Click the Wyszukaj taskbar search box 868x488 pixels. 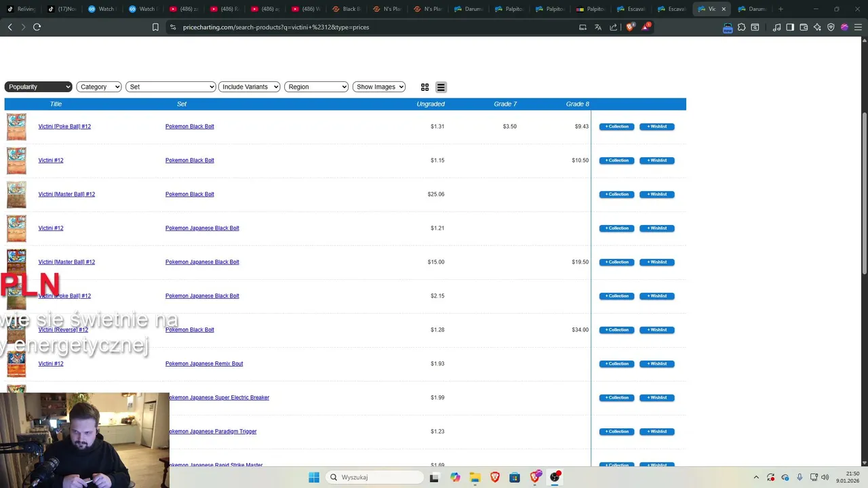373,477
